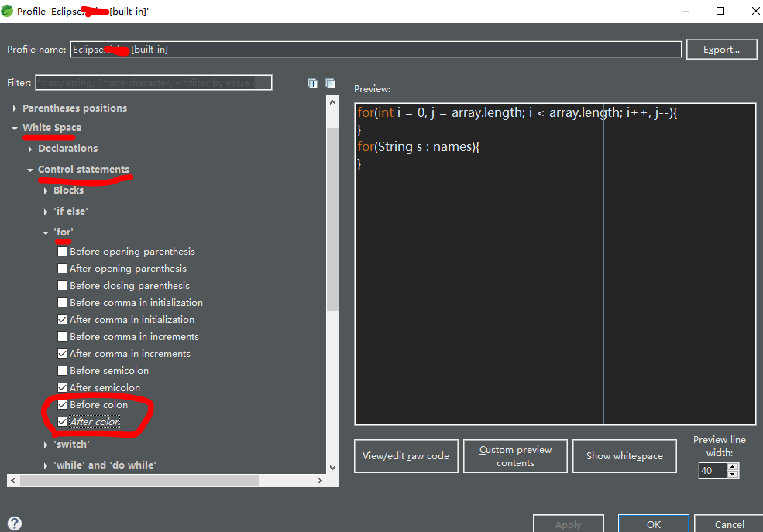Viewport: 763px width, 532px height.
Task: Check the Before semicolon option
Action: click(62, 371)
